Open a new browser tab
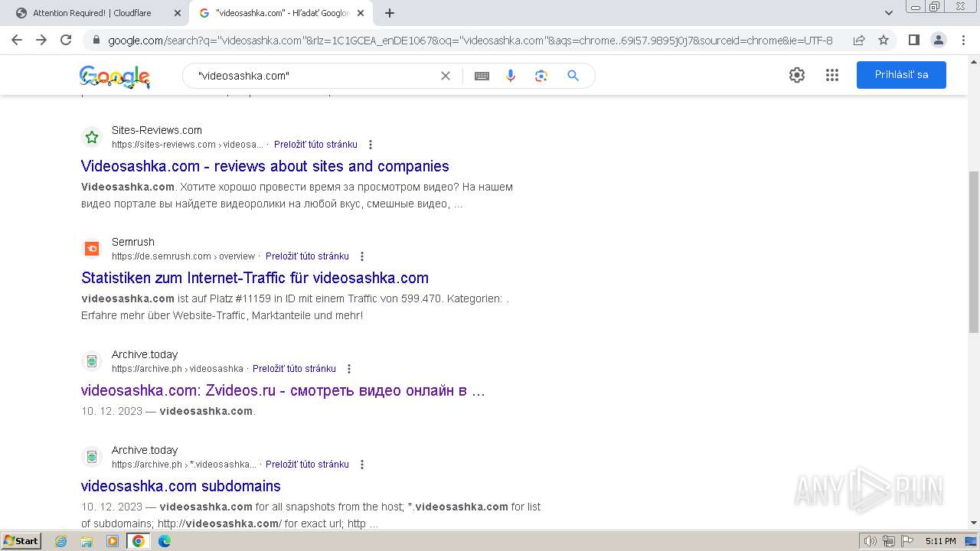The image size is (980, 551). (x=390, y=13)
